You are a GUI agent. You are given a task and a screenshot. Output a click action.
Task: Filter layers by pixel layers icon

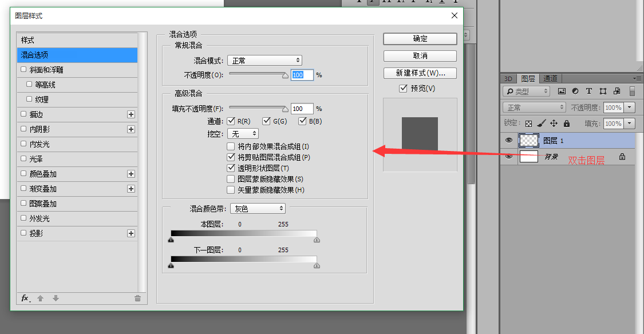pyautogui.click(x=562, y=91)
